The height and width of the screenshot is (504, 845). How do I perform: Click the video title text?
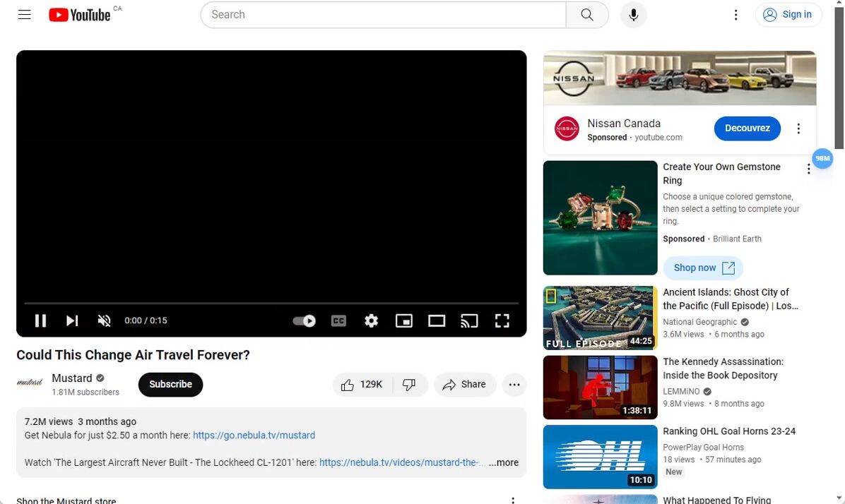click(x=133, y=355)
